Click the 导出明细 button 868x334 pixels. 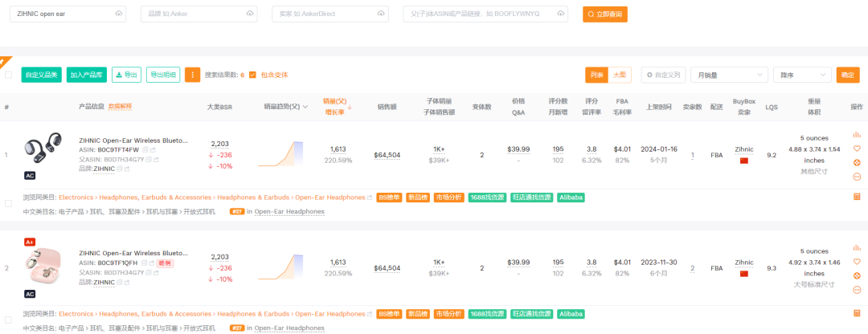(x=163, y=75)
